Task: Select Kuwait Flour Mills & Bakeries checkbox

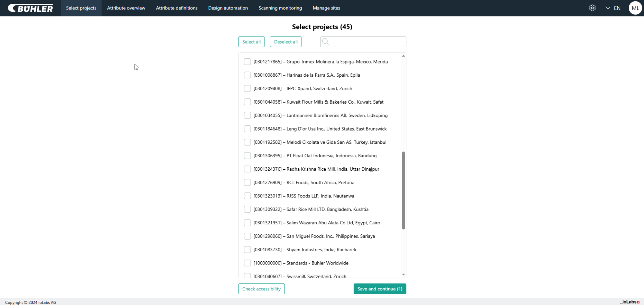Action: pos(247,102)
